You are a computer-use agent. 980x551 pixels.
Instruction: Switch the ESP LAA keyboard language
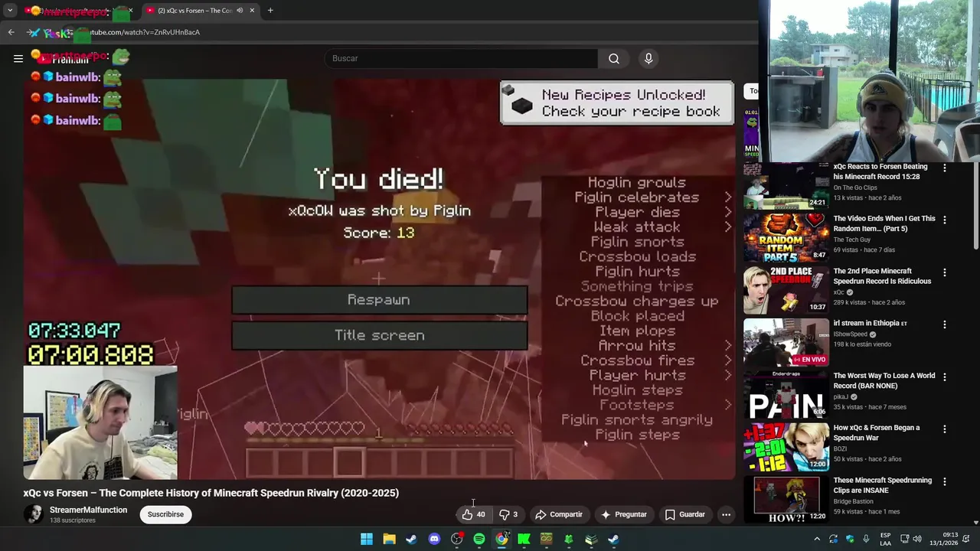pos(886,539)
